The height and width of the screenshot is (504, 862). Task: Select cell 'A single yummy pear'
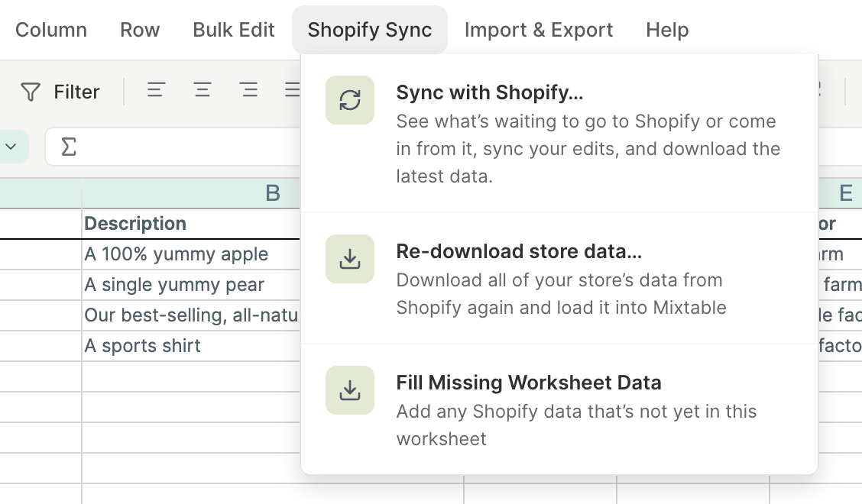click(191, 285)
